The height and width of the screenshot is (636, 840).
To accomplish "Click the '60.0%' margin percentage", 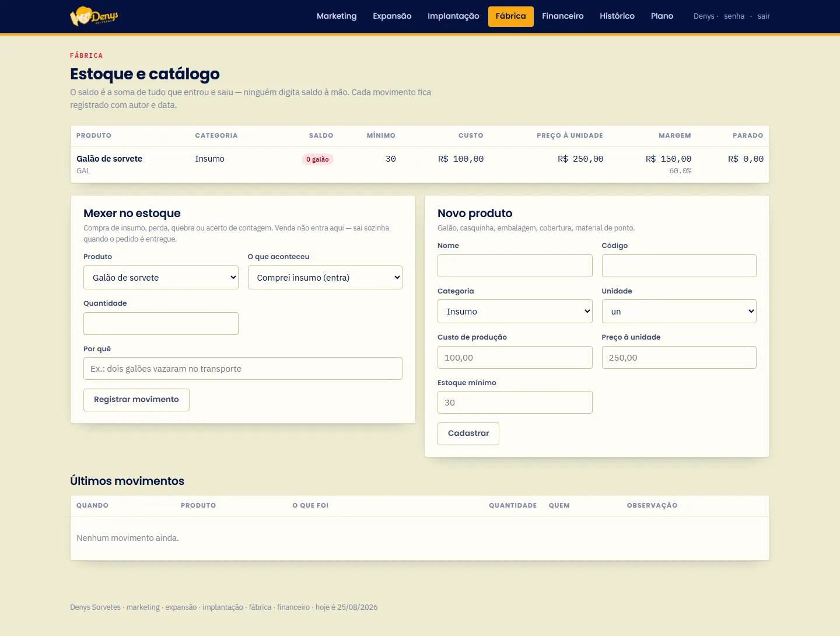I will click(680, 171).
